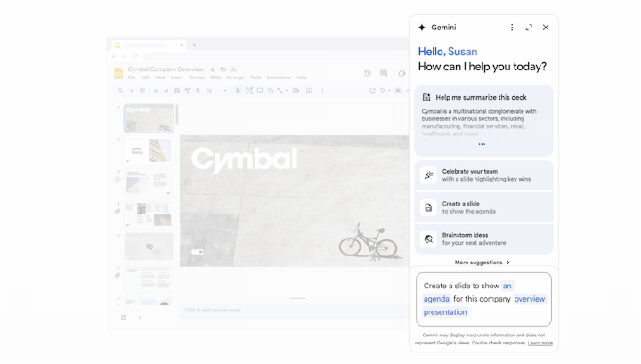The image size is (641, 364).
Task: Open the Insert menu
Action: [177, 77]
